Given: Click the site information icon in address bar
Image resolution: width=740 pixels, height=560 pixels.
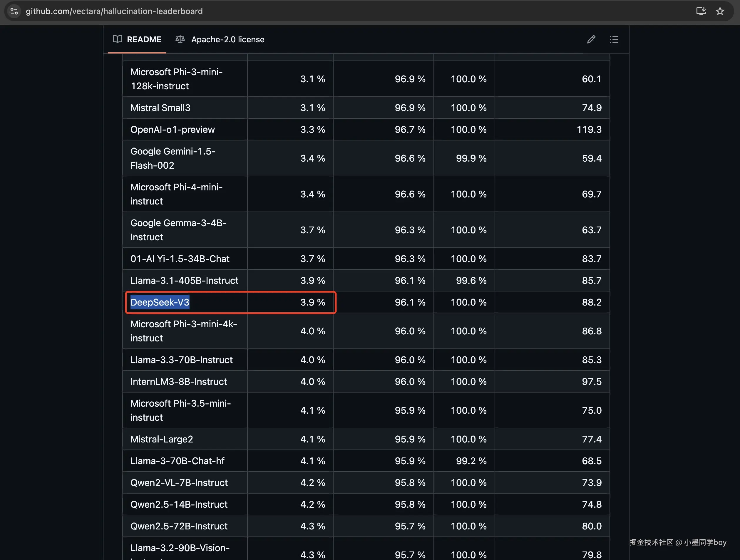Looking at the screenshot, I should pos(14,11).
